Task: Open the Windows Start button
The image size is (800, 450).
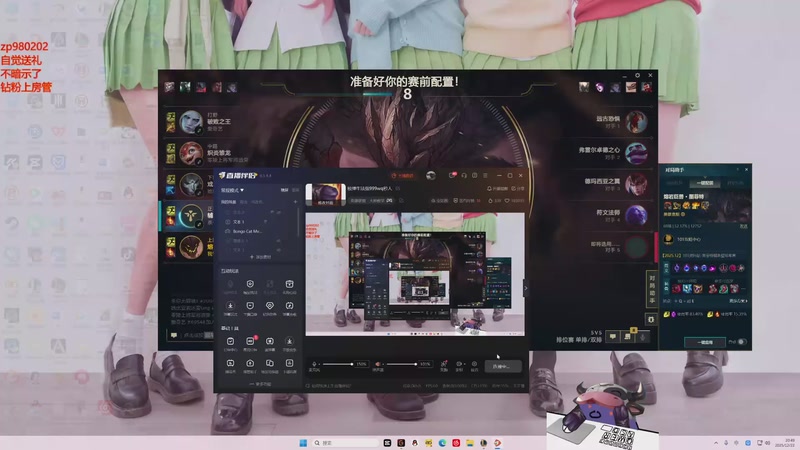Action: [303, 443]
